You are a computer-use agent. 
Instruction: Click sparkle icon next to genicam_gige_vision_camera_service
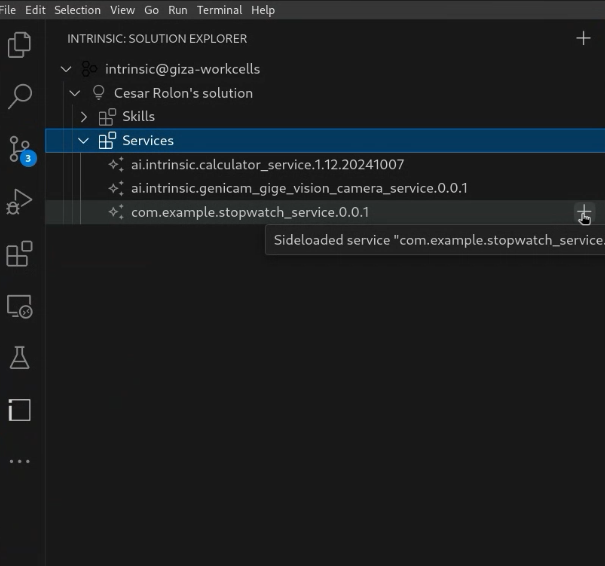(116, 189)
